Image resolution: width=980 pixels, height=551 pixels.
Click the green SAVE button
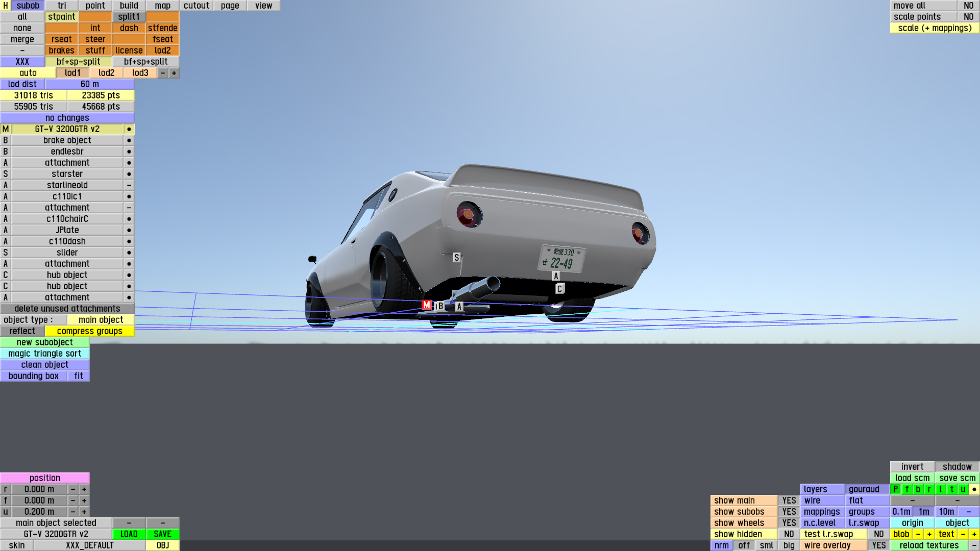coord(162,534)
